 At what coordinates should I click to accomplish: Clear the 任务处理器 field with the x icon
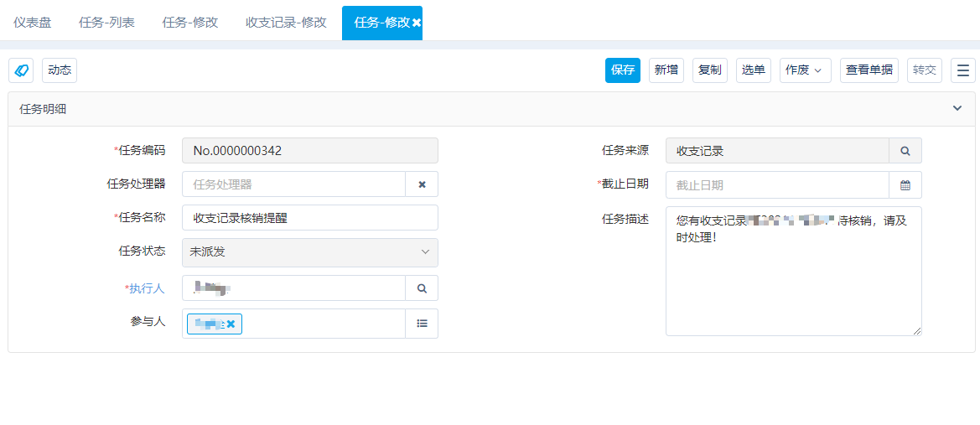click(x=422, y=184)
